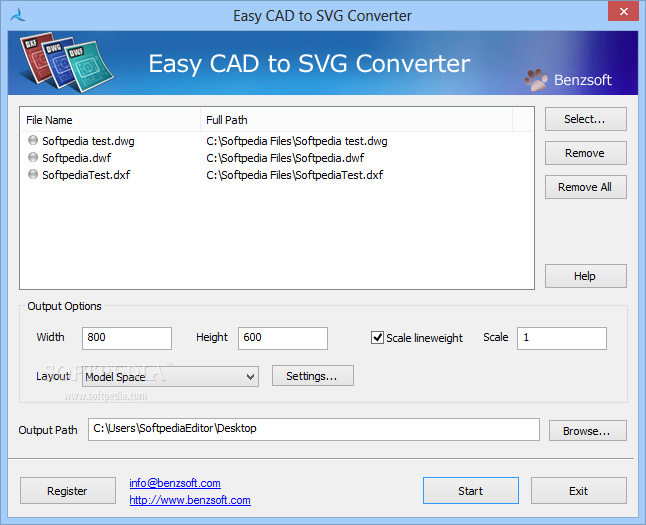646x525 pixels.
Task: Focus the Height input field
Action: 283,338
